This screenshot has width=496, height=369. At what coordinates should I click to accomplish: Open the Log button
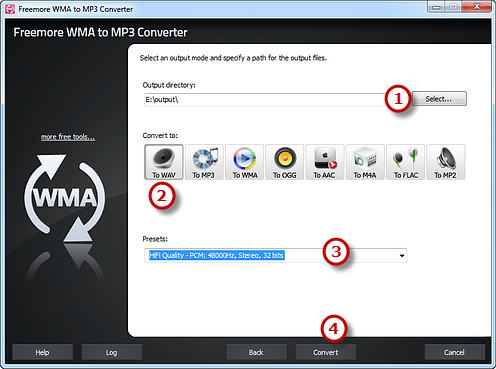112,352
